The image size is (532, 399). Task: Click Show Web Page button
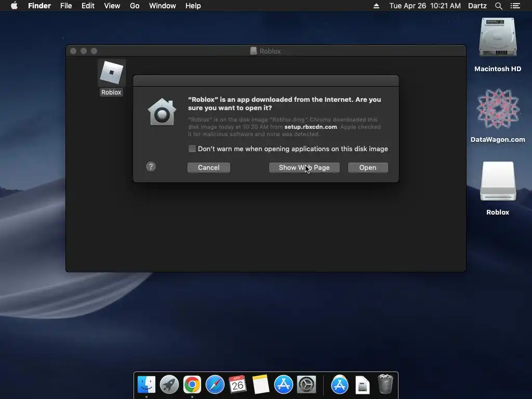point(304,168)
